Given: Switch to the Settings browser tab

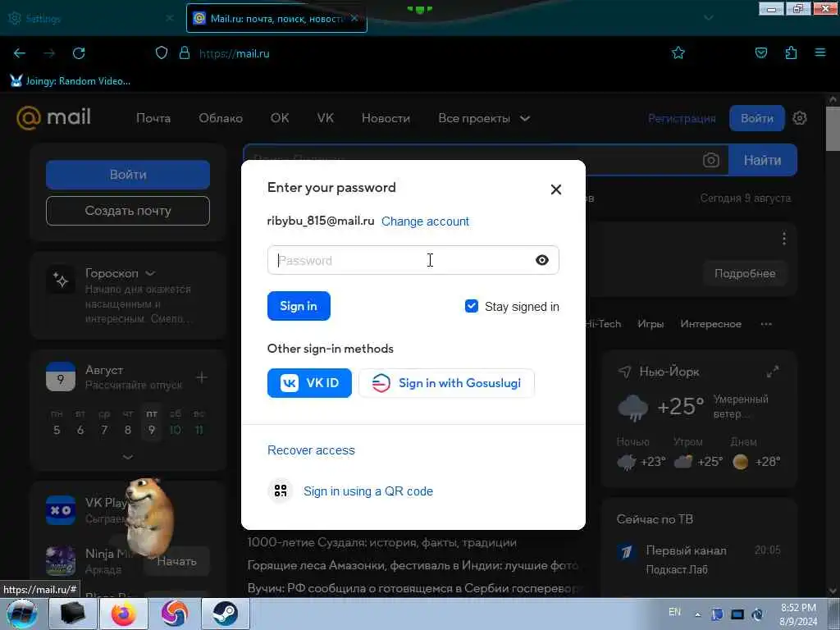Looking at the screenshot, I should 91,18.
